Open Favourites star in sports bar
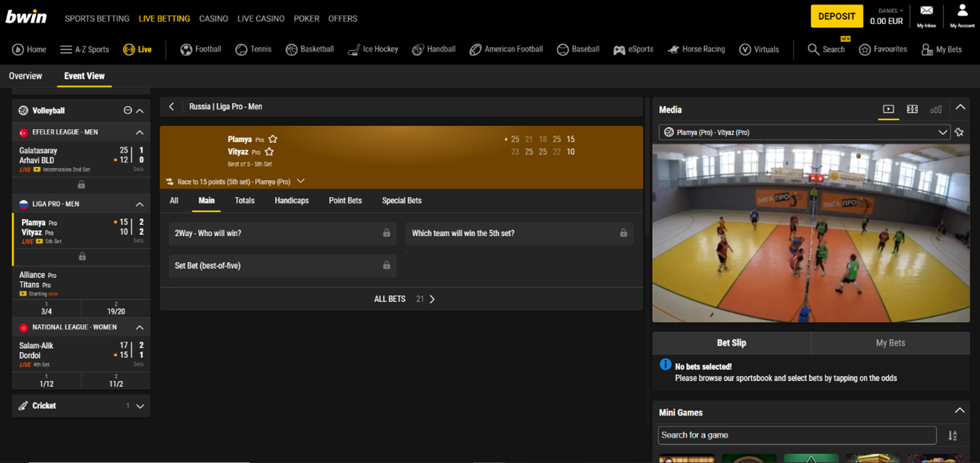980x463 pixels. (x=882, y=49)
